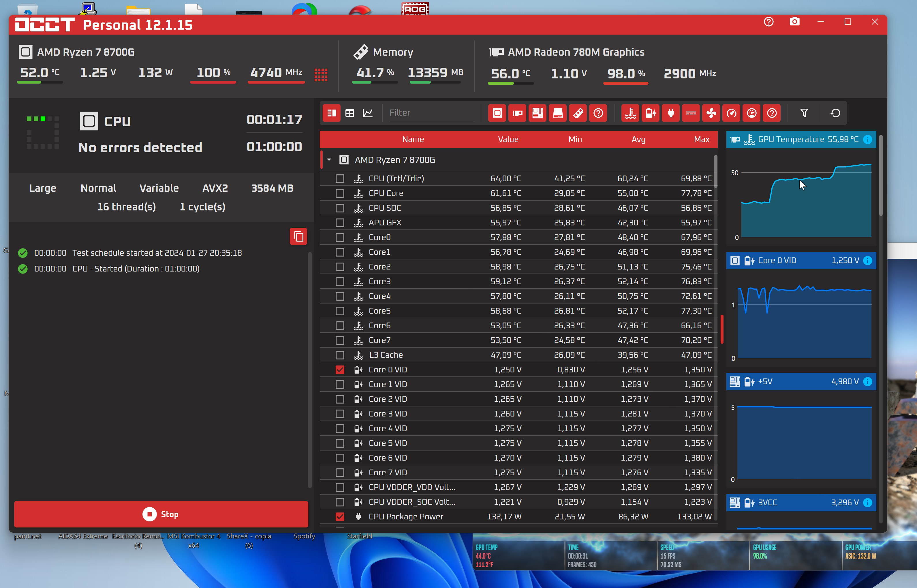Sort sensors by the Max column

tap(701, 140)
